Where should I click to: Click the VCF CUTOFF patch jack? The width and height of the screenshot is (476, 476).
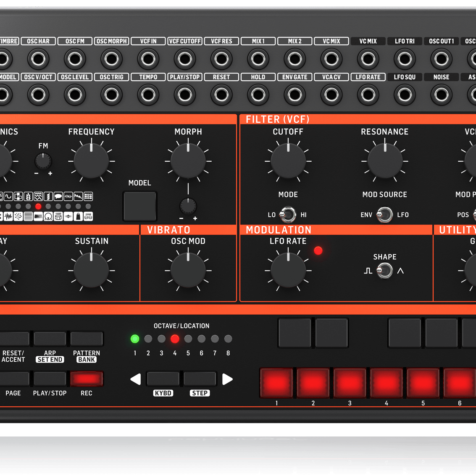point(185,59)
